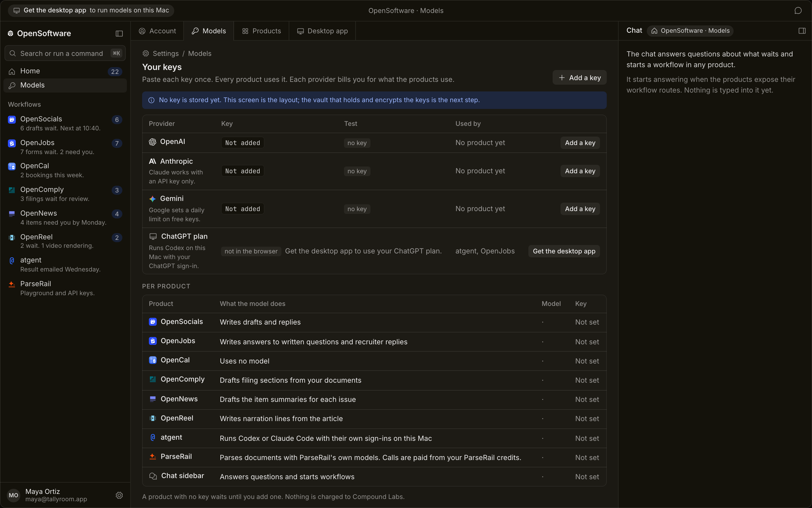Focus the Search or run a command field
Viewport: 812px width, 508px height.
tap(65, 53)
